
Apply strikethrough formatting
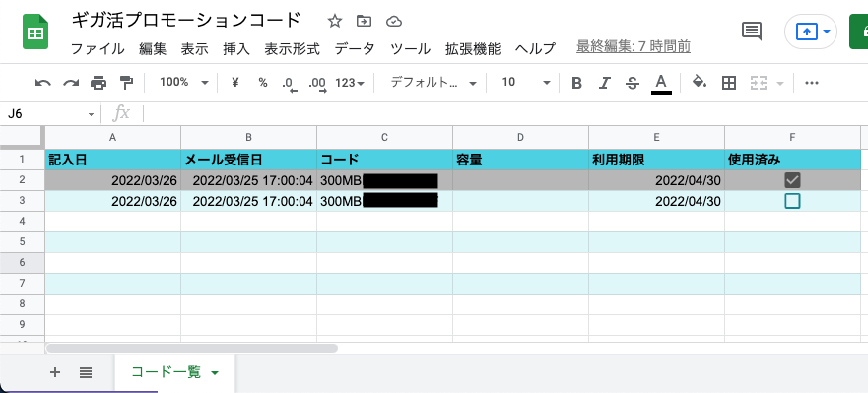[x=633, y=83]
